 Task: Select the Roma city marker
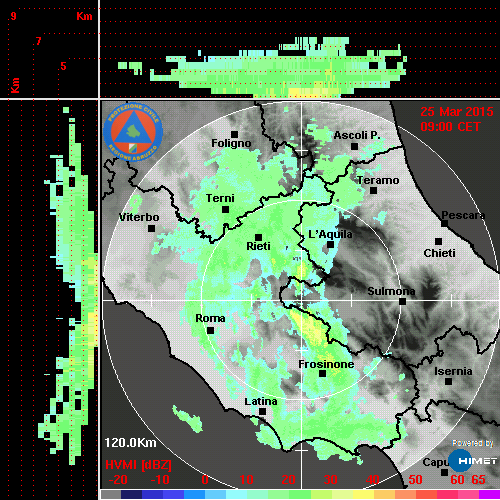click(x=210, y=331)
